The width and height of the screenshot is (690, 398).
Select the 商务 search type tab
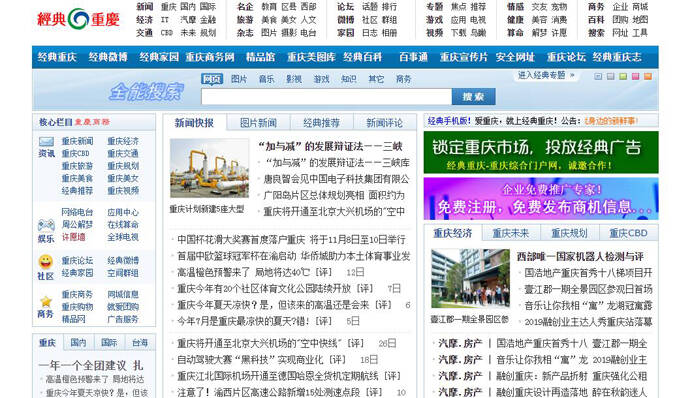403,79
